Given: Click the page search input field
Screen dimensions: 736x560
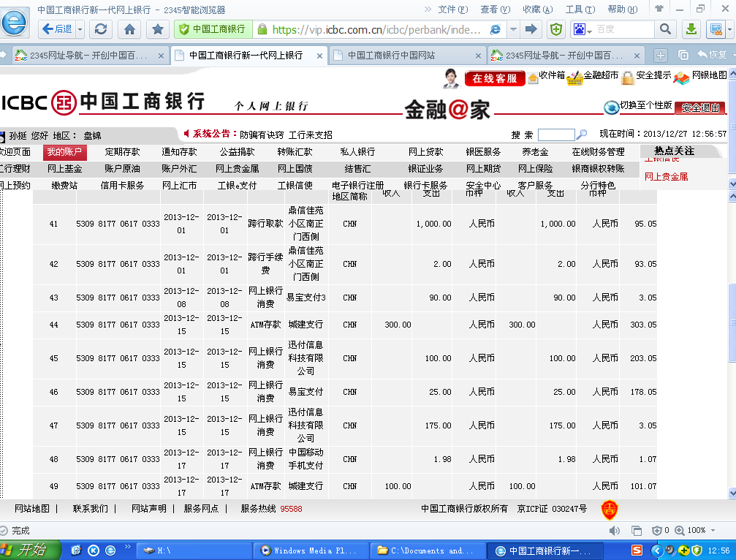Looking at the screenshot, I should (555, 135).
